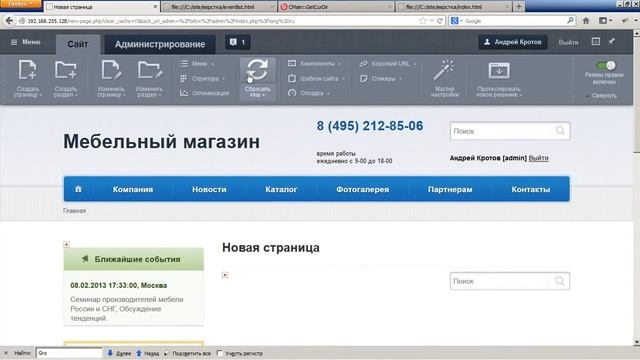The image size is (640, 360).
Task: Click the Далее find-next arrow
Action: (x=110, y=353)
